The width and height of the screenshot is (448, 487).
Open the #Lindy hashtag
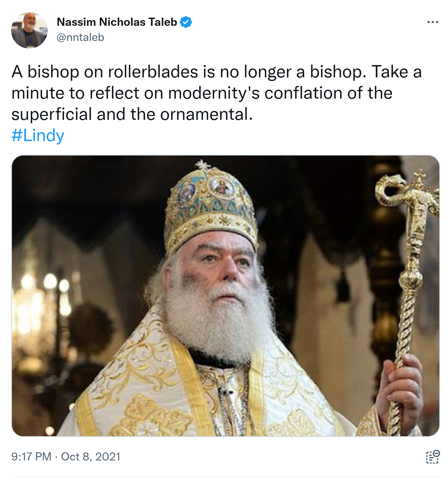click(x=38, y=135)
